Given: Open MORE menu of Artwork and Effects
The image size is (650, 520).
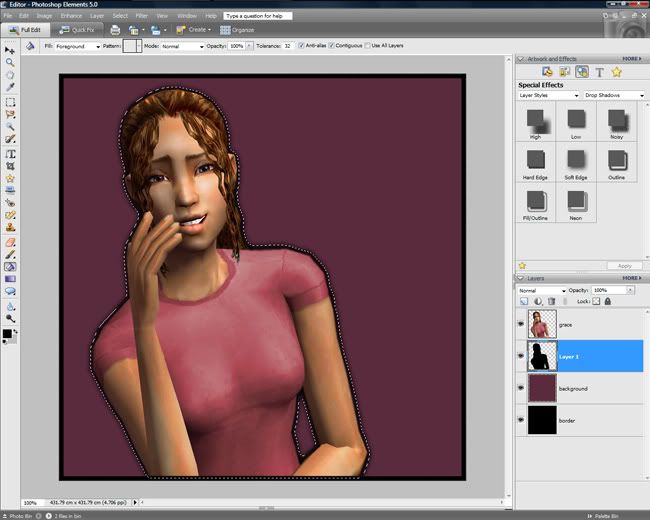Looking at the screenshot, I should point(632,59).
